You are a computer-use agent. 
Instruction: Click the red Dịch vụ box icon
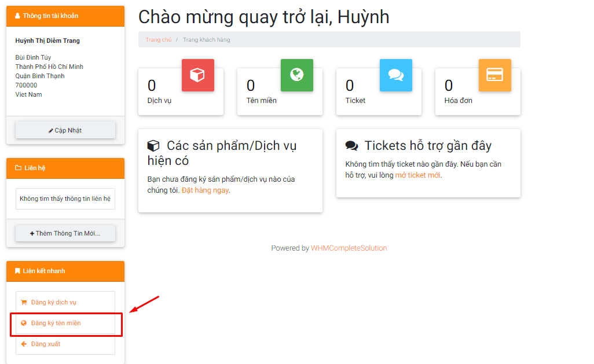tap(198, 75)
